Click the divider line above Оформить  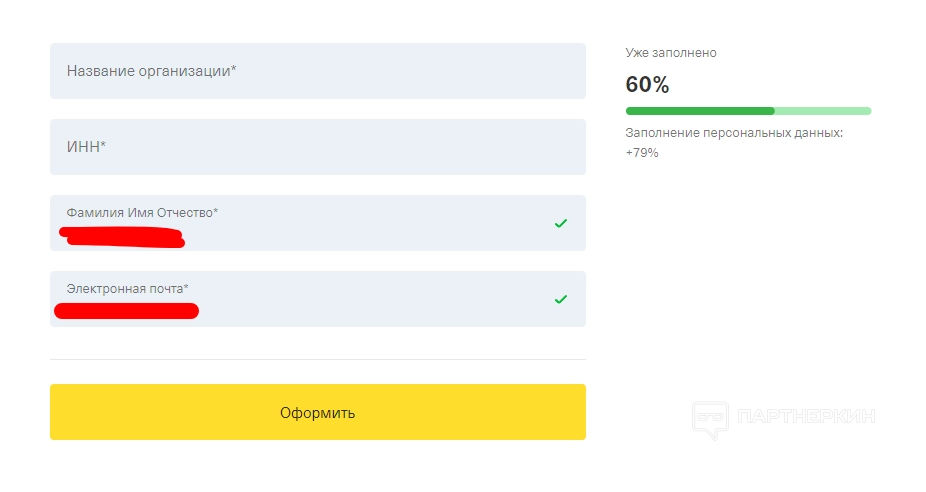(317, 359)
